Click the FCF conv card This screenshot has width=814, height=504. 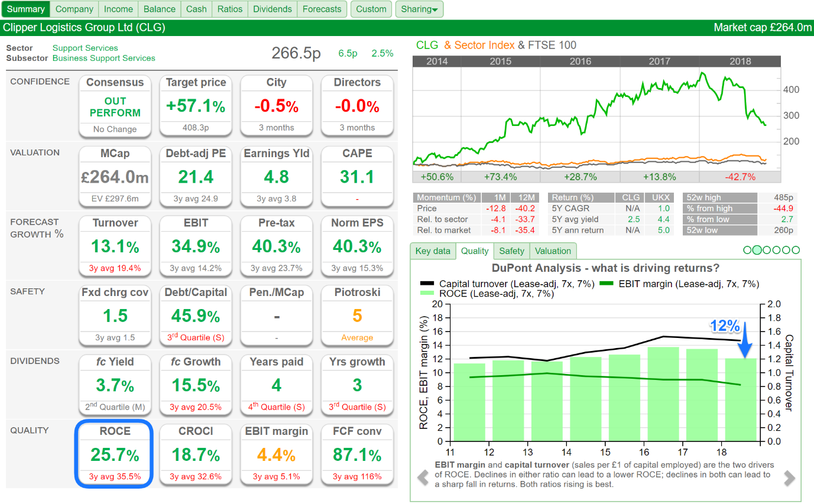coord(357,454)
